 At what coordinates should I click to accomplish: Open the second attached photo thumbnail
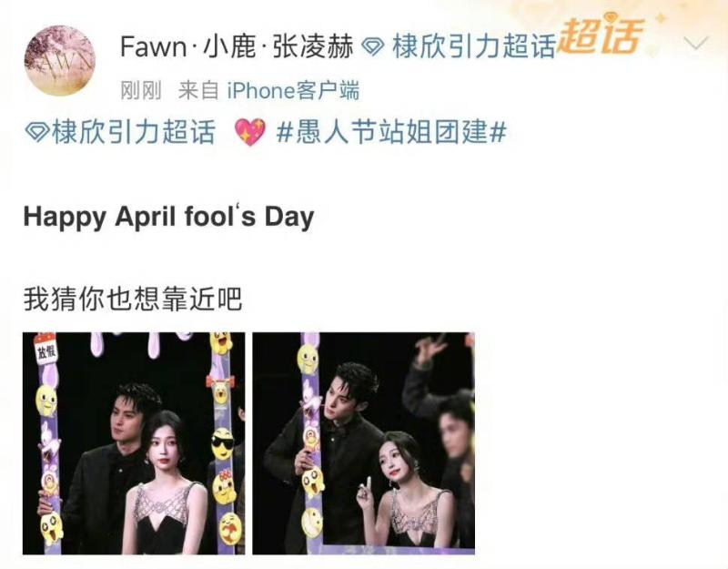coord(363,443)
